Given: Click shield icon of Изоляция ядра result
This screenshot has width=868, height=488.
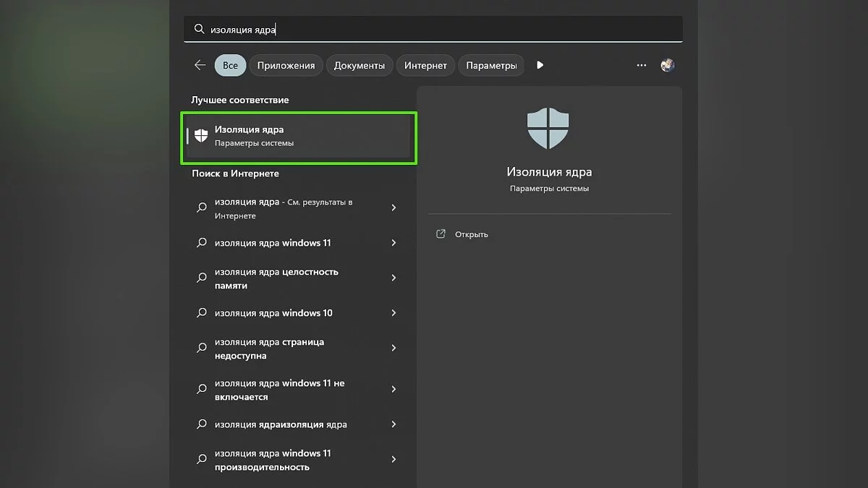Looking at the screenshot, I should click(x=201, y=135).
